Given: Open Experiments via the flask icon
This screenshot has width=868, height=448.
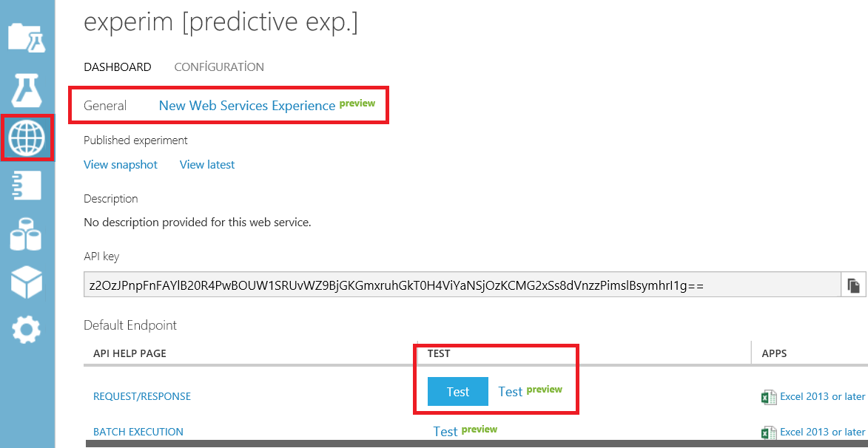Looking at the screenshot, I should coord(27,89).
